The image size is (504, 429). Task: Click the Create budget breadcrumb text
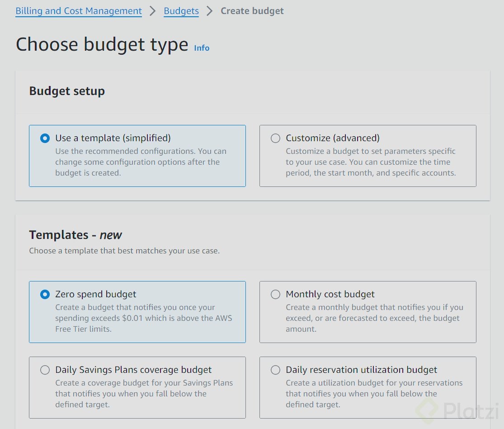tap(252, 11)
